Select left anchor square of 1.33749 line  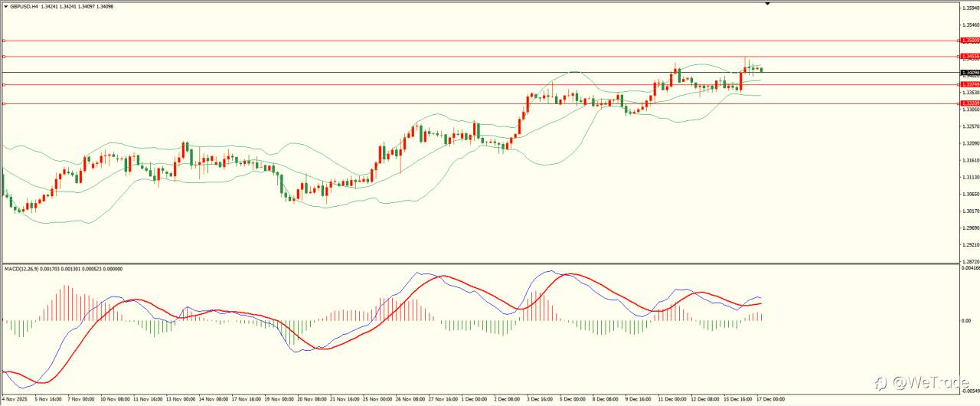pyautogui.click(x=4, y=85)
